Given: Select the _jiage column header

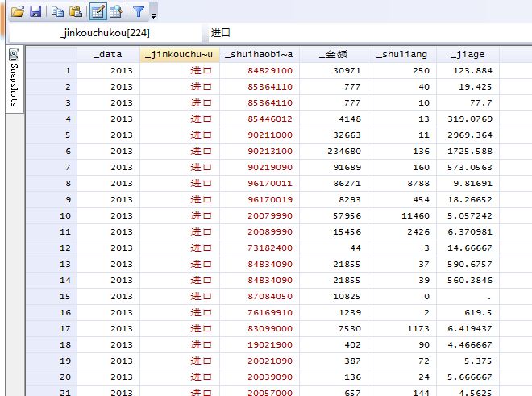Looking at the screenshot, I should [x=467, y=54].
